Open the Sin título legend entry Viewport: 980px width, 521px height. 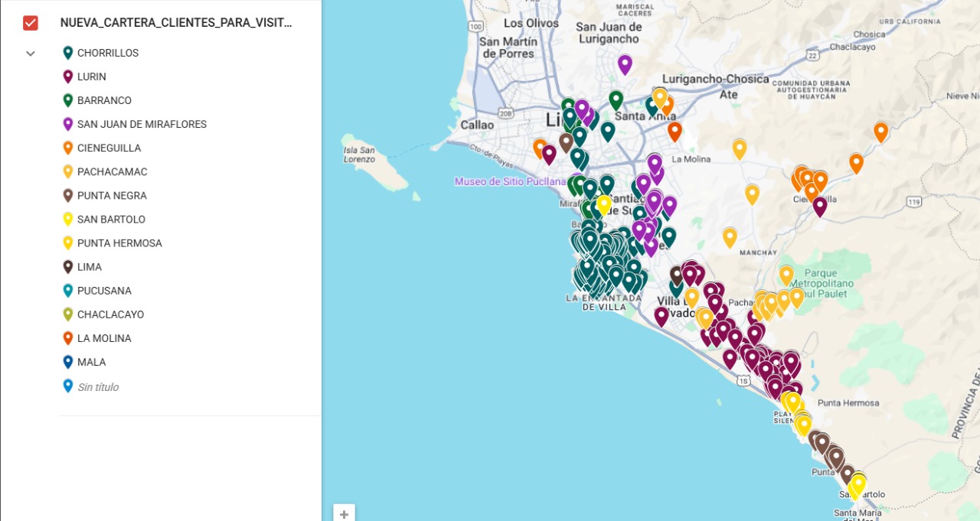pyautogui.click(x=98, y=387)
